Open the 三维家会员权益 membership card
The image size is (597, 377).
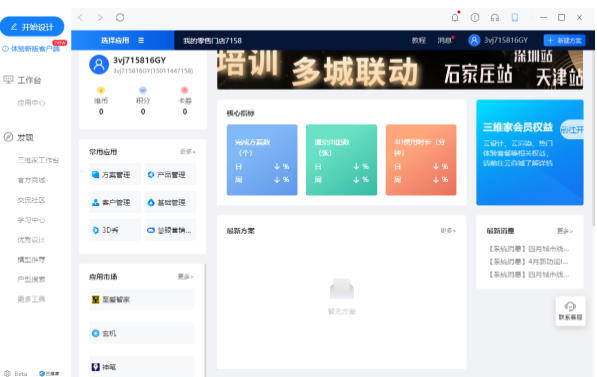coord(530,152)
